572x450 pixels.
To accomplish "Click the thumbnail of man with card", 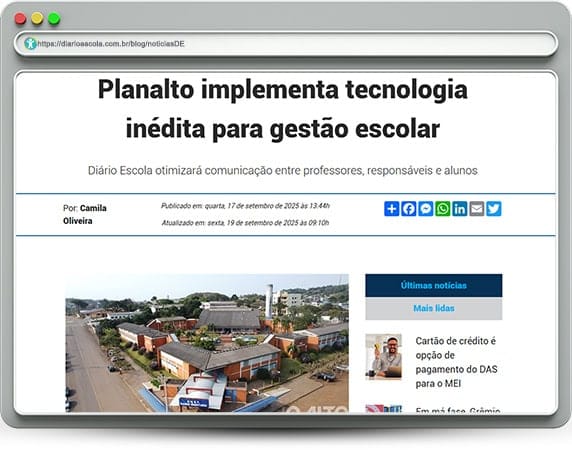I will (383, 357).
